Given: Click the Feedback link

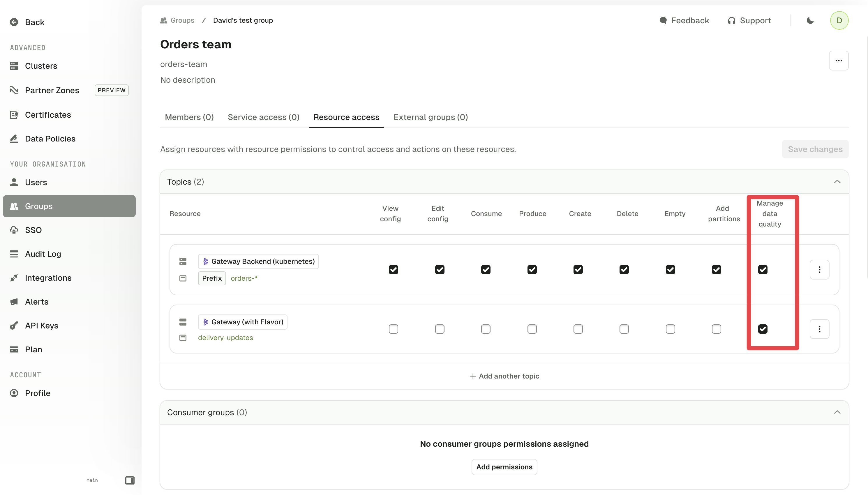Looking at the screenshot, I should click(684, 20).
